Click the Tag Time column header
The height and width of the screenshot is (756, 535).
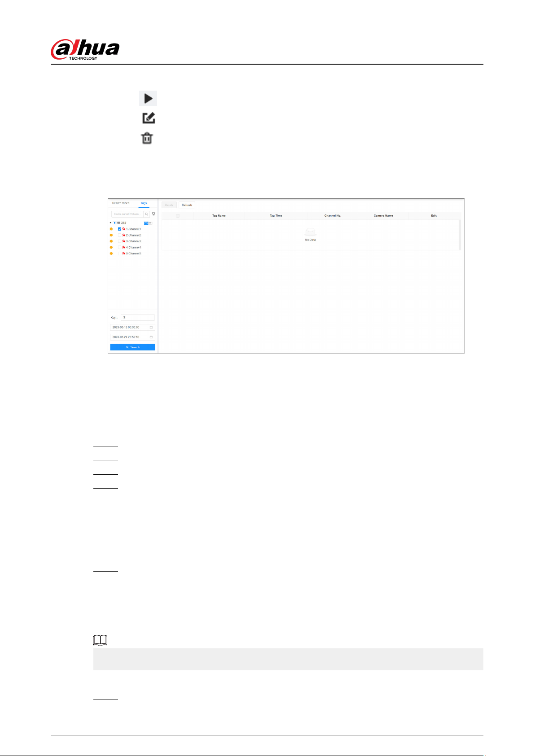(276, 216)
